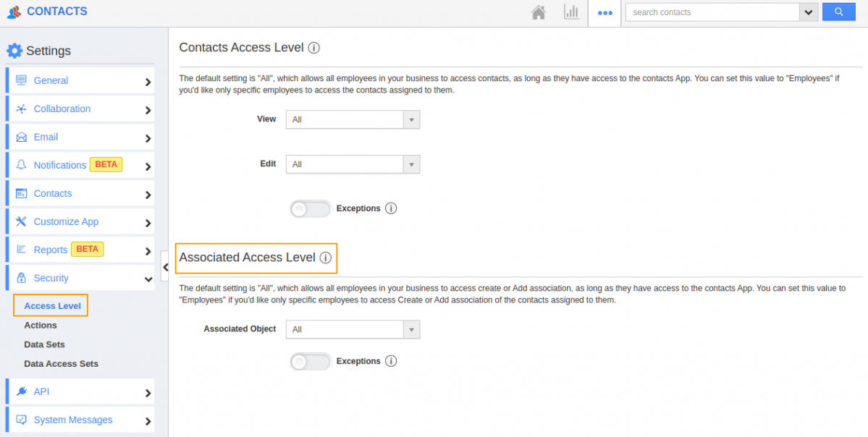Viewport: 868px width, 437px height.
Task: Expand the search options dropdown arrow
Action: coord(809,12)
